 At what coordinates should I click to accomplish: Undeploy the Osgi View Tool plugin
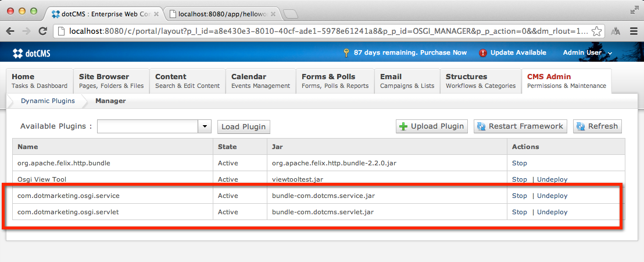(552, 179)
